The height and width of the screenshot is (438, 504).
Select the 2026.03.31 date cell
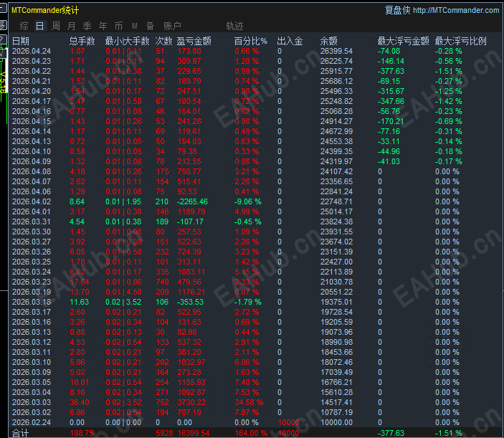click(32, 222)
